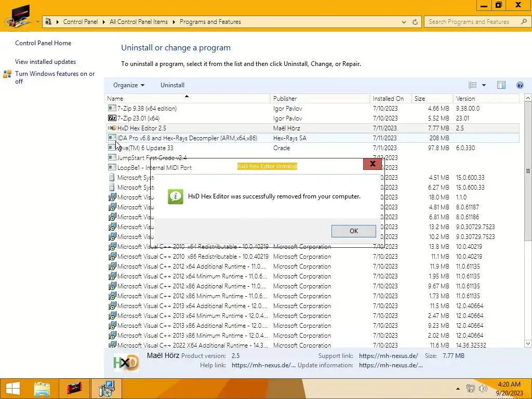Show hidden tray icons arrow
The image size is (532, 399).
pos(458,389)
